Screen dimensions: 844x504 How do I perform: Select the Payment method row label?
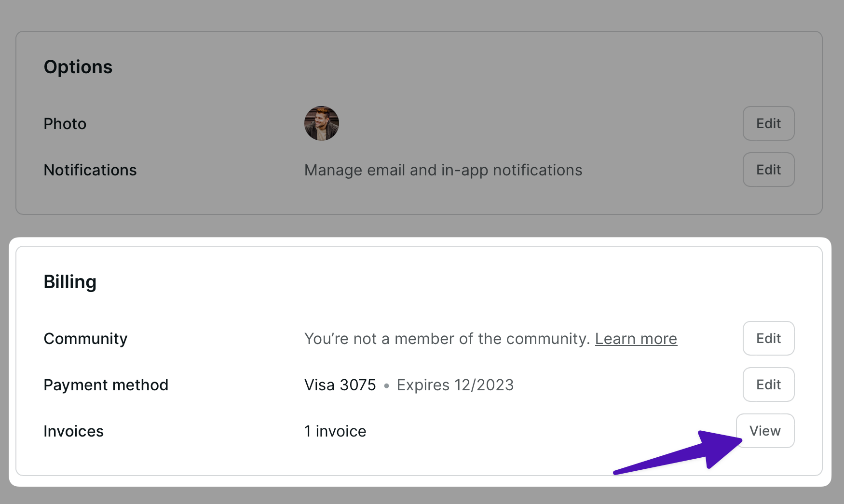click(106, 385)
